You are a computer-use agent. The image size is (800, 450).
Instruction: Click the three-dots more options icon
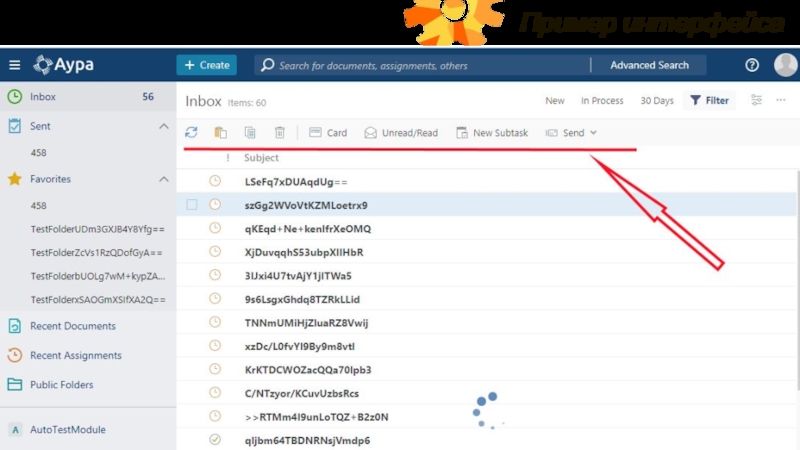coord(783,100)
